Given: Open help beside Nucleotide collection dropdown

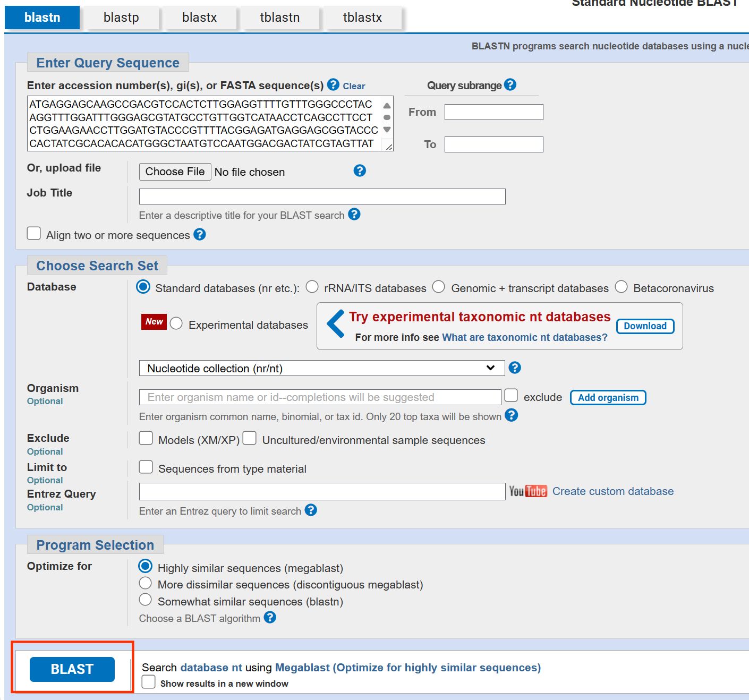Looking at the screenshot, I should pyautogui.click(x=515, y=368).
